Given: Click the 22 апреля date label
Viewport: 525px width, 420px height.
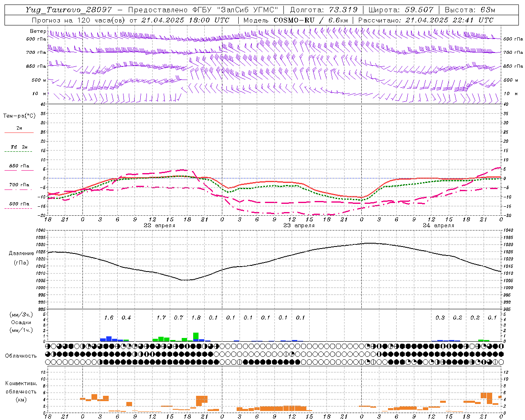Looking at the screenshot, I should pyautogui.click(x=159, y=226).
